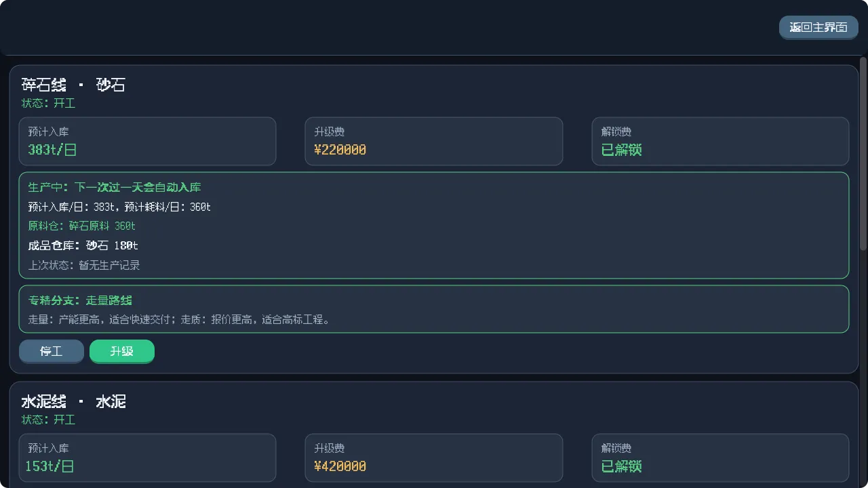
Task: Click the ¥220000 upgrade fee value
Action: [x=340, y=150]
